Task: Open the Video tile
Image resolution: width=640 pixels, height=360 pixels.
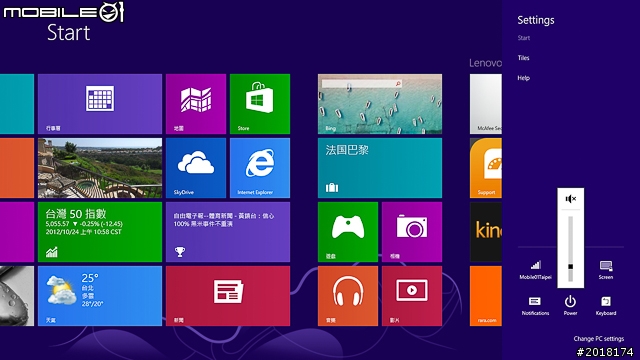Action: click(412, 296)
